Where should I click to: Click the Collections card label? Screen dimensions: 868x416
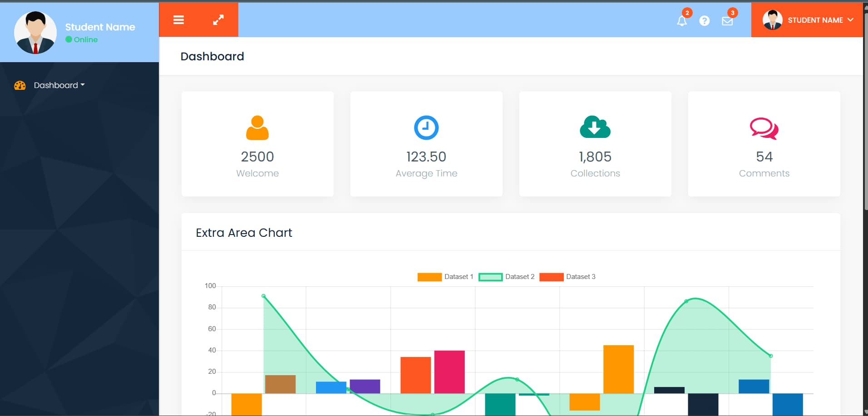click(x=595, y=173)
